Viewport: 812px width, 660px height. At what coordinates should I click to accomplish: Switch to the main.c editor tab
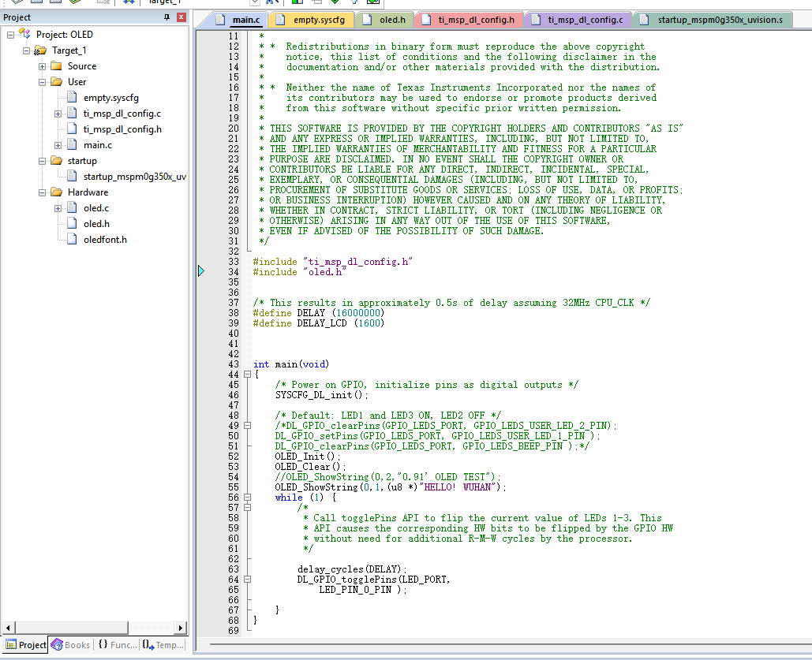(x=239, y=20)
